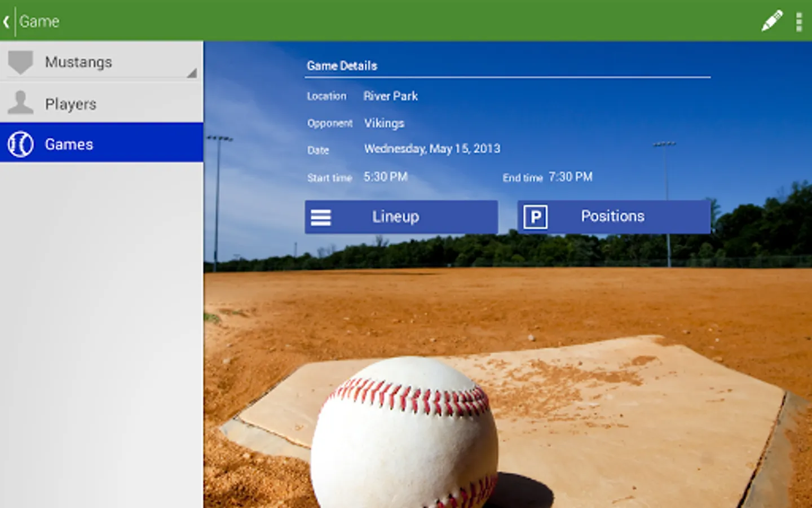Click the Game title in header
This screenshot has height=508, width=812.
[x=39, y=21]
